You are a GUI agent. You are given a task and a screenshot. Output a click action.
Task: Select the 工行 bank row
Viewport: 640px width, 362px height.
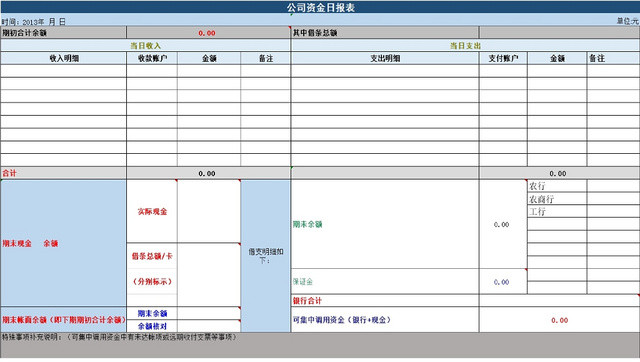[x=557, y=211]
